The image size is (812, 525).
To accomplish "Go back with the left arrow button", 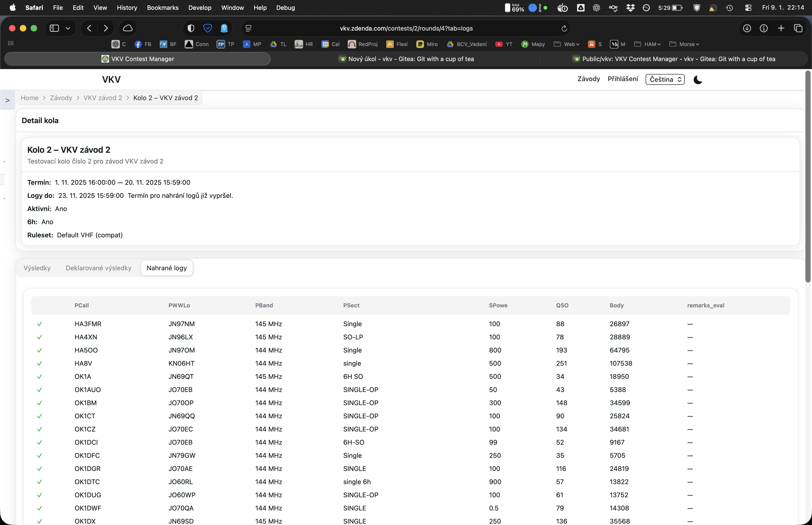I will [89, 28].
